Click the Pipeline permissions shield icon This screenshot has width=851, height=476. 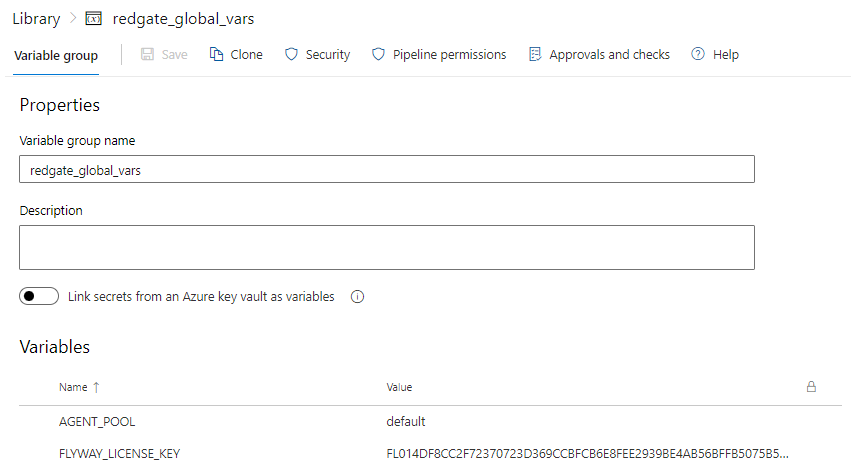pyautogui.click(x=378, y=54)
